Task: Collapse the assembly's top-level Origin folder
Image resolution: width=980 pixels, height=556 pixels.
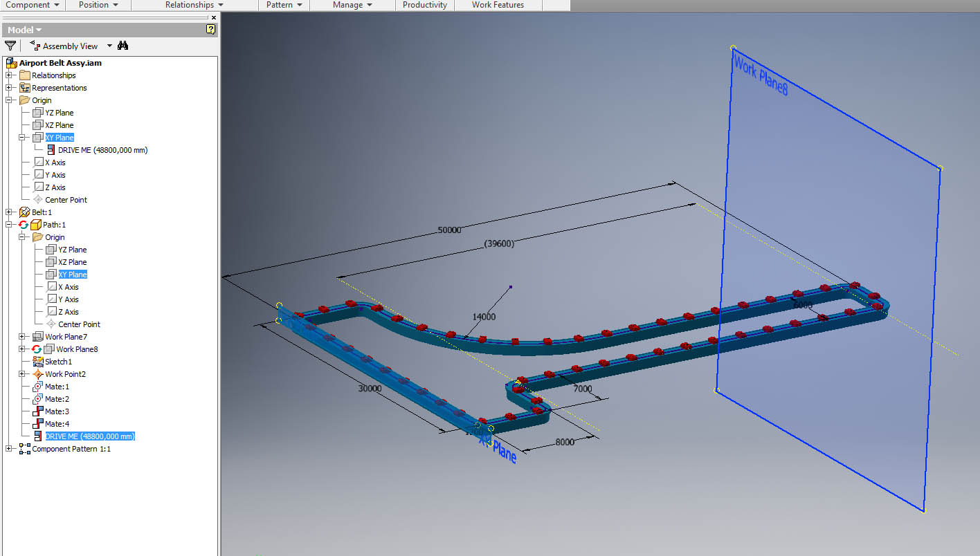Action: coord(9,100)
